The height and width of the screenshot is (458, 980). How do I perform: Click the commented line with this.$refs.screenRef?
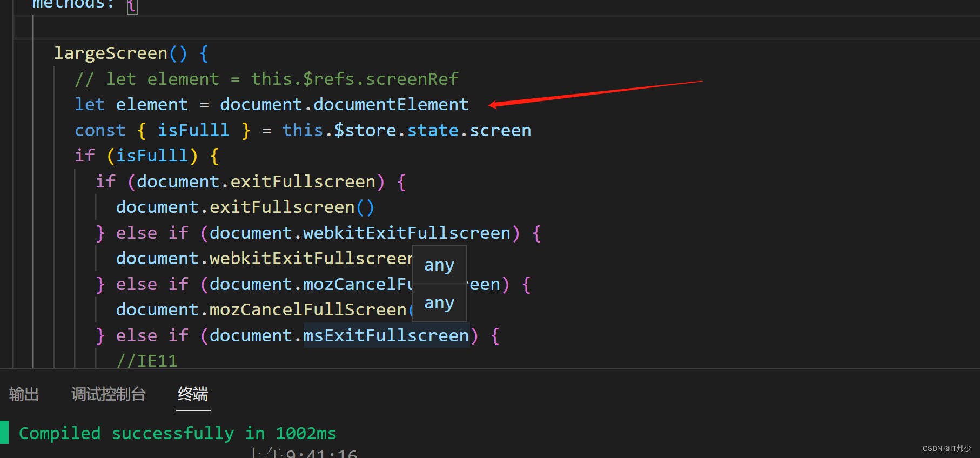click(267, 79)
